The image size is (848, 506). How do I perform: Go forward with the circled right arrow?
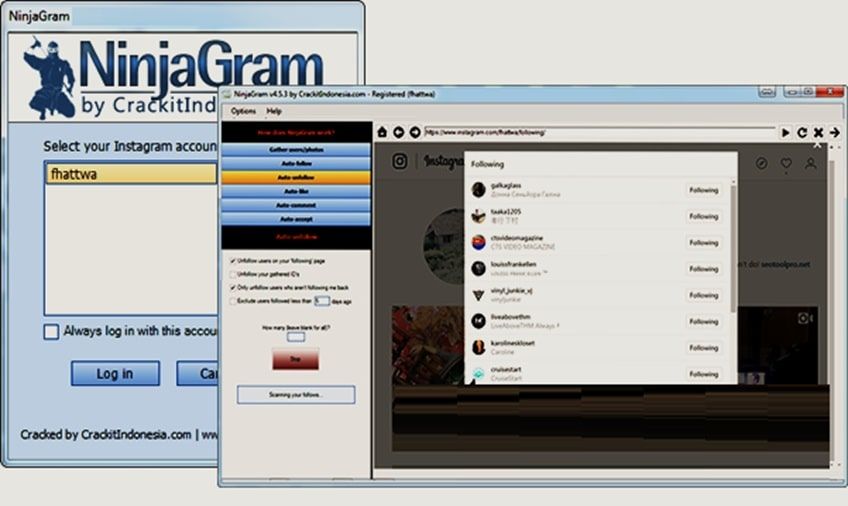[415, 132]
